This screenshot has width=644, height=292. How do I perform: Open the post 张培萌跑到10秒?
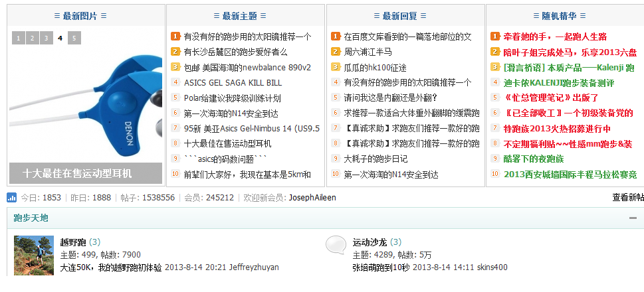(x=381, y=267)
